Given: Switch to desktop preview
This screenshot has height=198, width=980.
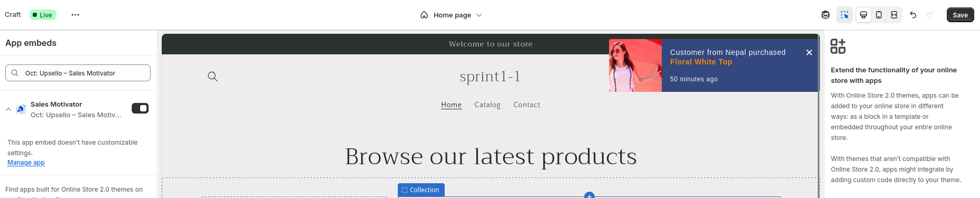Looking at the screenshot, I should [864, 15].
